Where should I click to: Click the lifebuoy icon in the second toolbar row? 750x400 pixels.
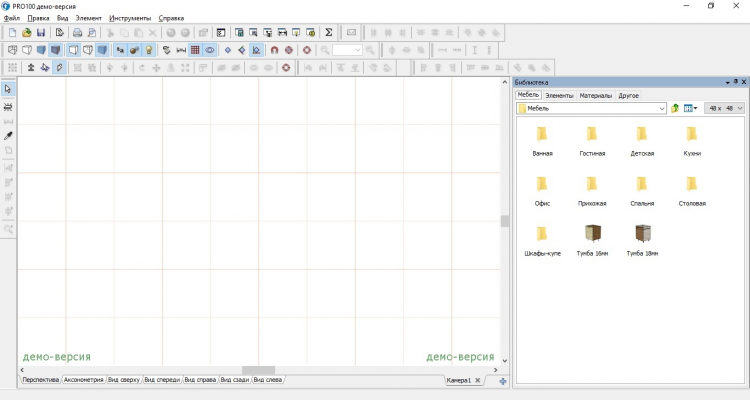coord(307,50)
